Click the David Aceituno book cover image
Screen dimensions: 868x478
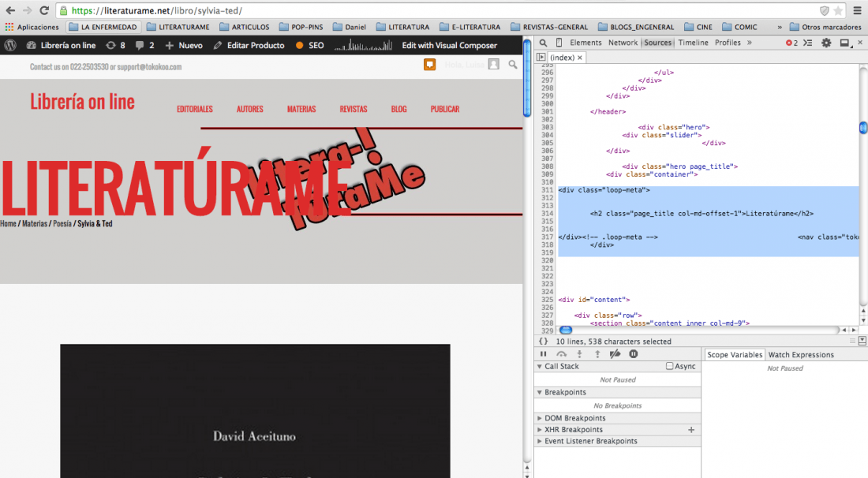255,411
